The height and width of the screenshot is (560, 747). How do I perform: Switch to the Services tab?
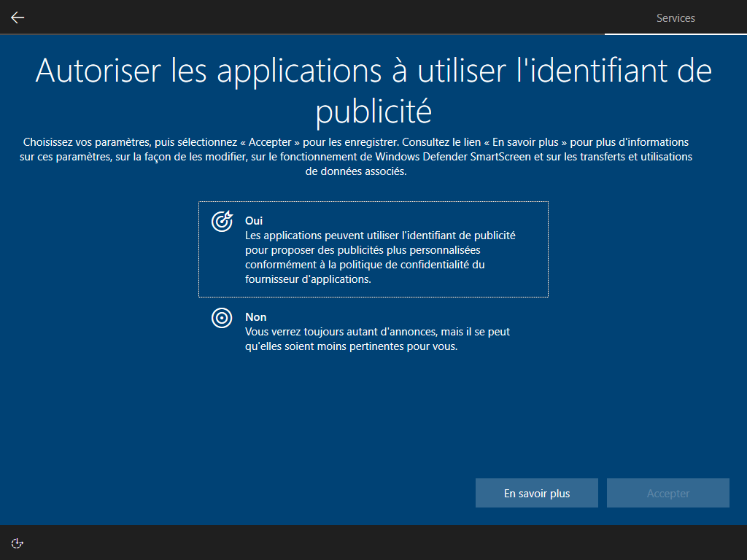[676, 18]
